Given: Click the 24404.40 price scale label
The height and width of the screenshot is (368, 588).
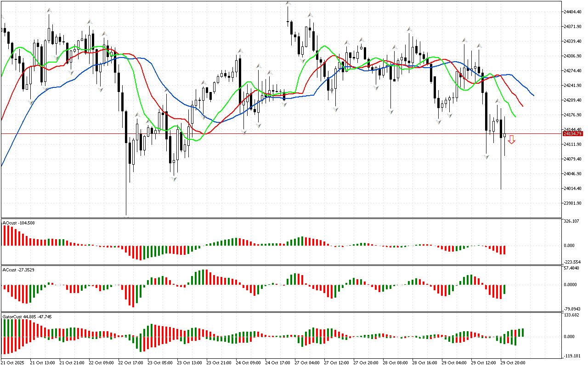Looking at the screenshot, I should pyautogui.click(x=572, y=11).
